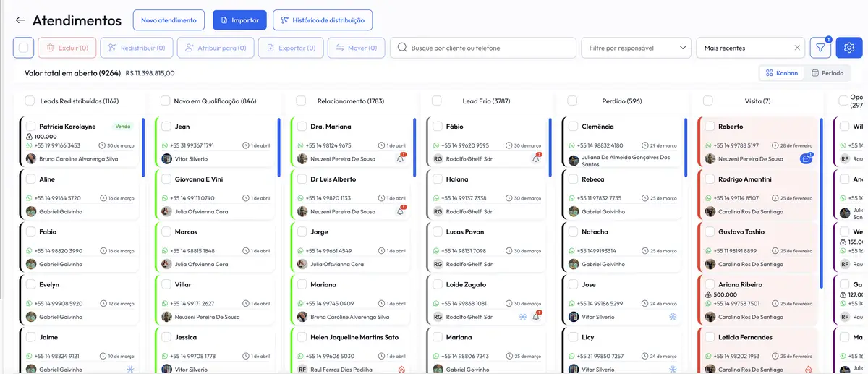The height and width of the screenshot is (374, 868).
Task: Click the name Lucas Pavan
Action: (x=465, y=232)
